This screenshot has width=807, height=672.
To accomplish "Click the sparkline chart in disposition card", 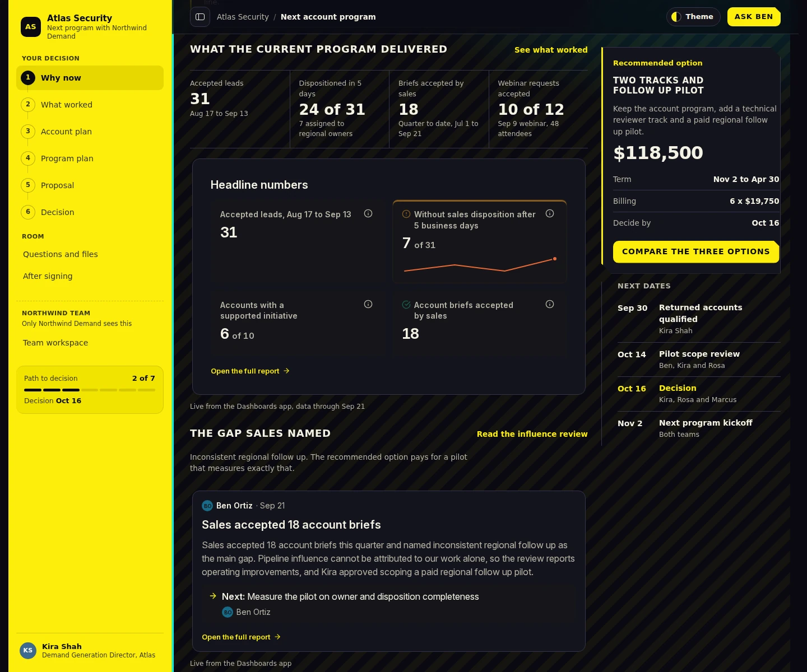I will point(480,264).
